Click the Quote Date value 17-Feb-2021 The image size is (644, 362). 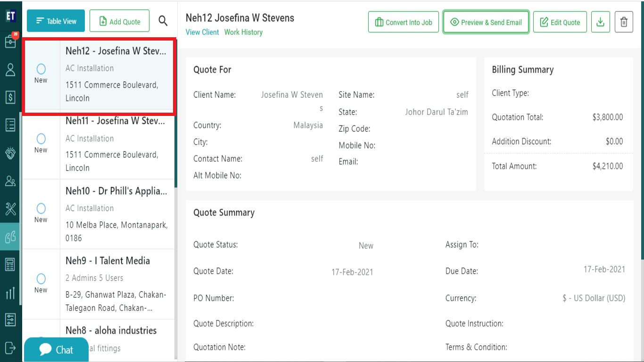tap(352, 272)
